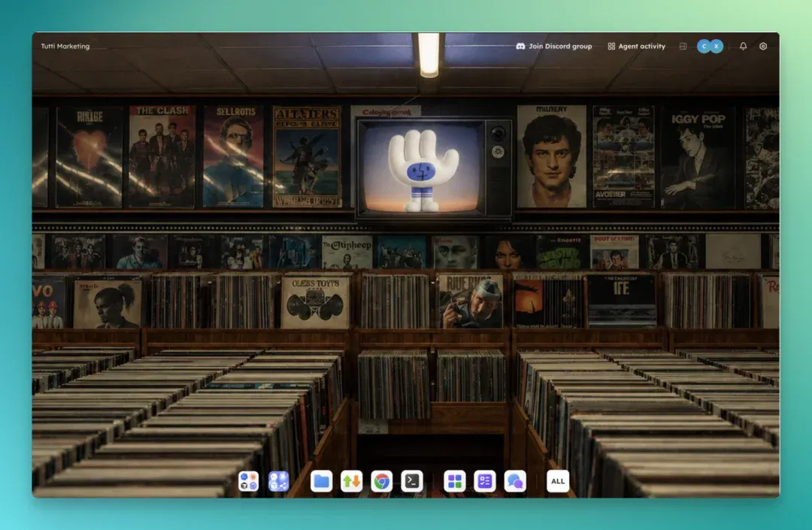Screen dimensions: 812x530
Task: Launch Google Chrome from the dock
Action: point(382,481)
